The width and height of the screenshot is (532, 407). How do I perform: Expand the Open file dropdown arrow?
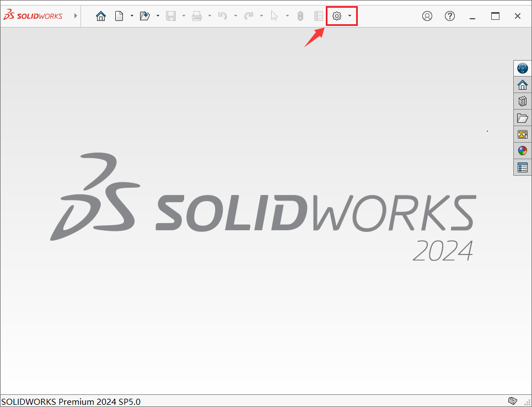(x=158, y=16)
